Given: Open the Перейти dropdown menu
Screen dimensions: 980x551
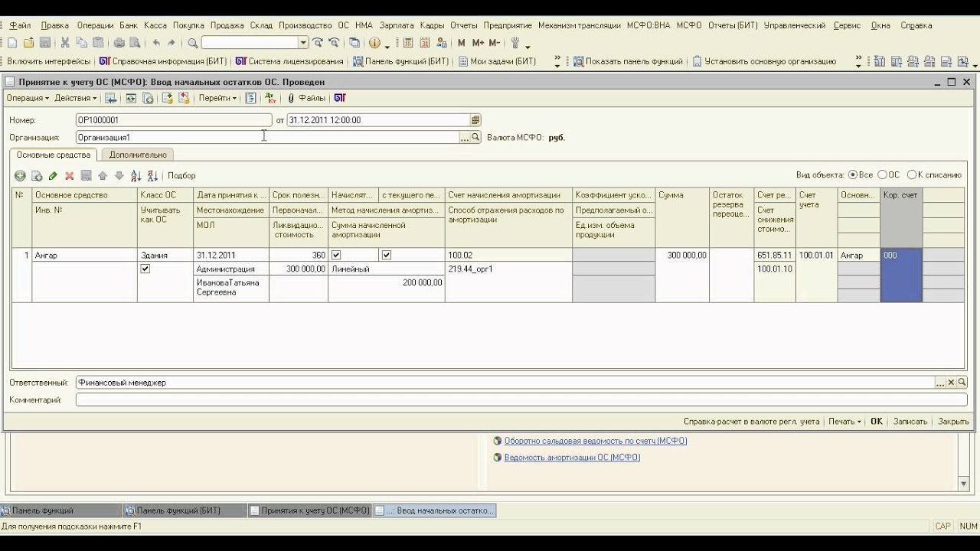Looking at the screenshot, I should point(217,98).
